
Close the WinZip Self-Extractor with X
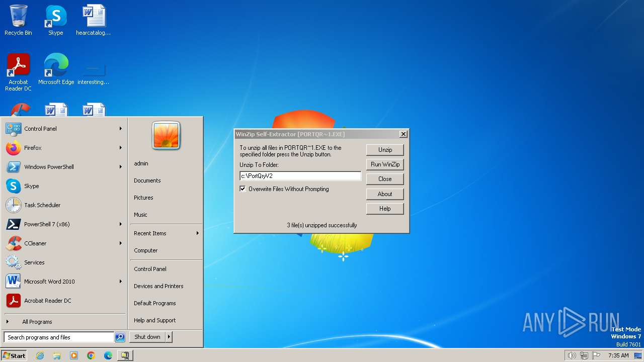[x=403, y=134]
